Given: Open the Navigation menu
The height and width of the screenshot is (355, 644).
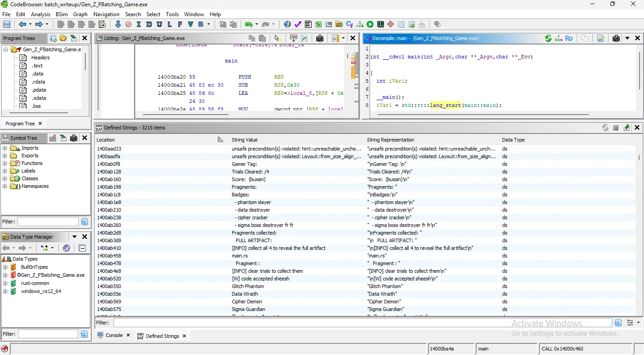Looking at the screenshot, I should coord(106,14).
